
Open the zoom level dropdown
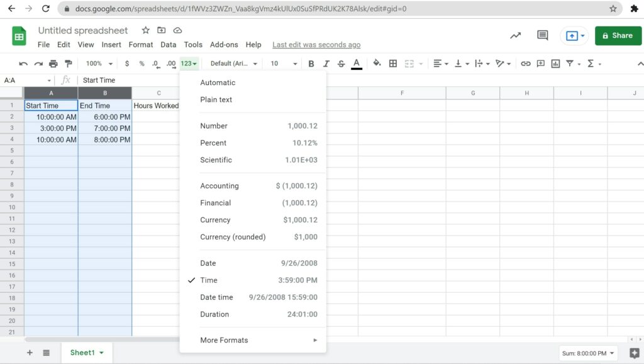[97, 64]
